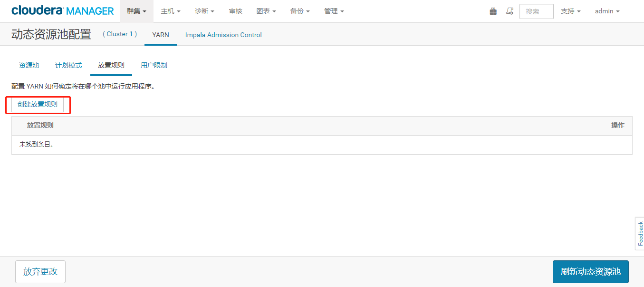Switch to Impala Admission Control tab

click(223, 35)
